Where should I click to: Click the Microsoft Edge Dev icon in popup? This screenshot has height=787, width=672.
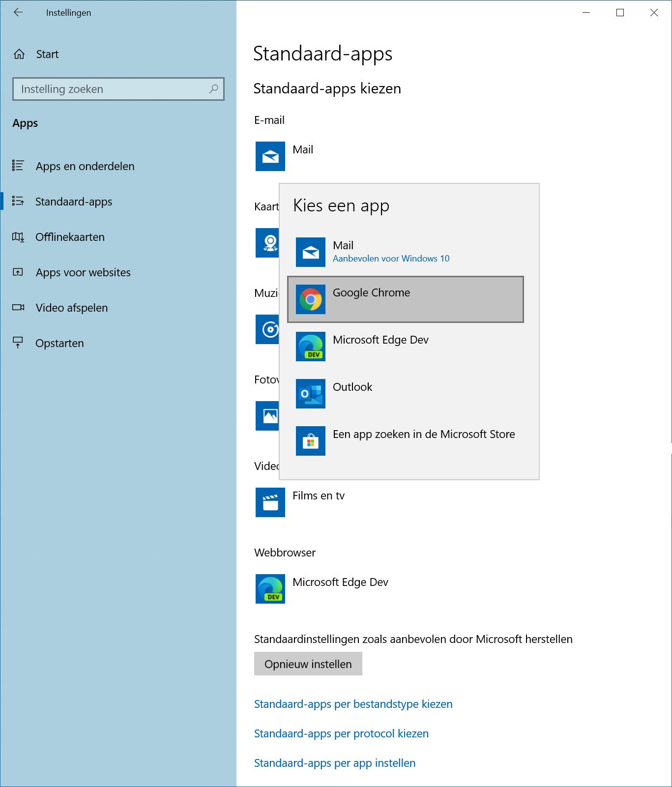[x=311, y=347]
